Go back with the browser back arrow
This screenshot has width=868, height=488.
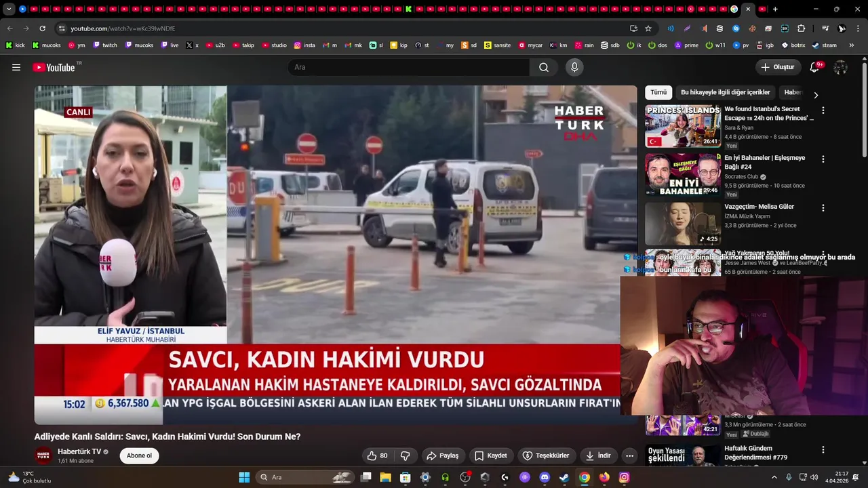click(x=9, y=28)
